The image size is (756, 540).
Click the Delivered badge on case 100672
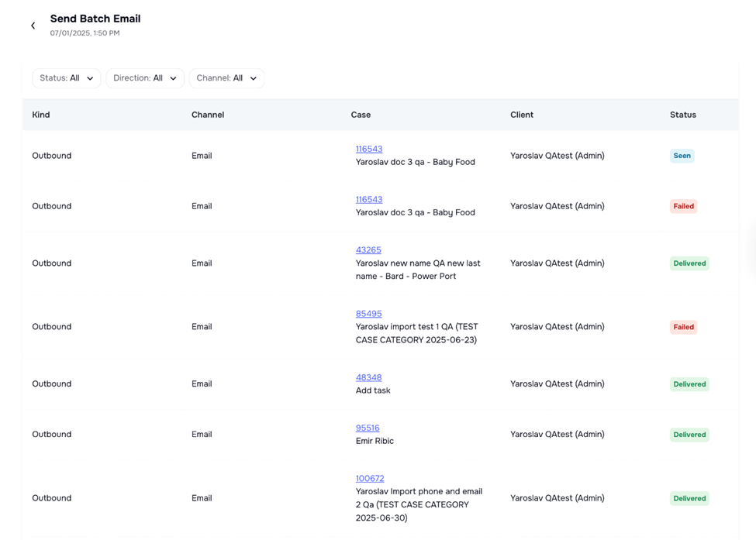tap(689, 498)
